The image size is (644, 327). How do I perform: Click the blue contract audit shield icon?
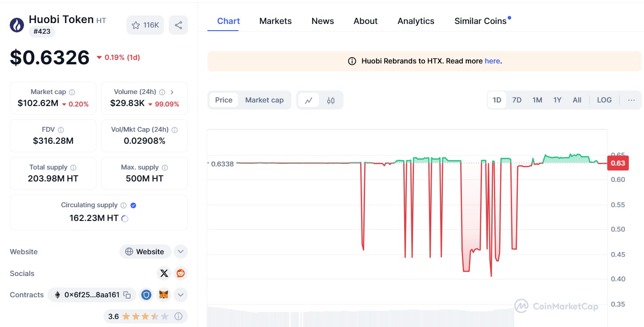point(146,295)
